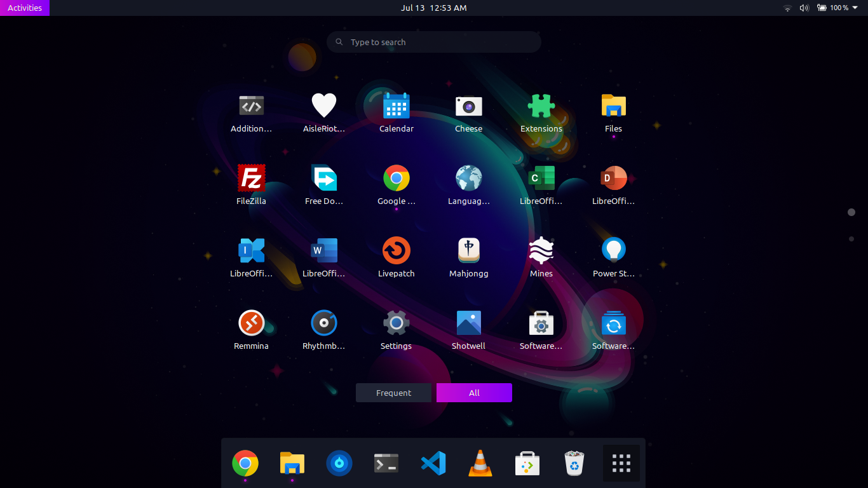
Task: Launch LibreOffice Draw orange D icon
Action: click(613, 178)
